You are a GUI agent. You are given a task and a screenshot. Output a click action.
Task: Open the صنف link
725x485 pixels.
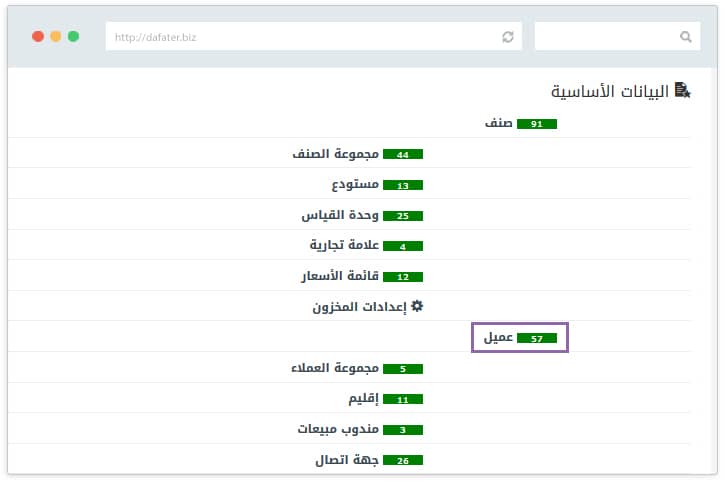click(499, 123)
